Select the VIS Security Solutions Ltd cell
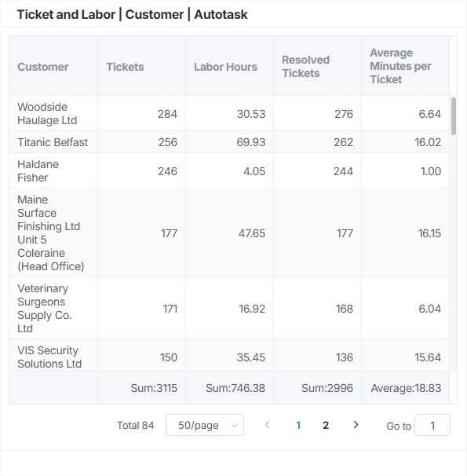Viewport: 467px width, 476px height. pyautogui.click(x=53, y=355)
